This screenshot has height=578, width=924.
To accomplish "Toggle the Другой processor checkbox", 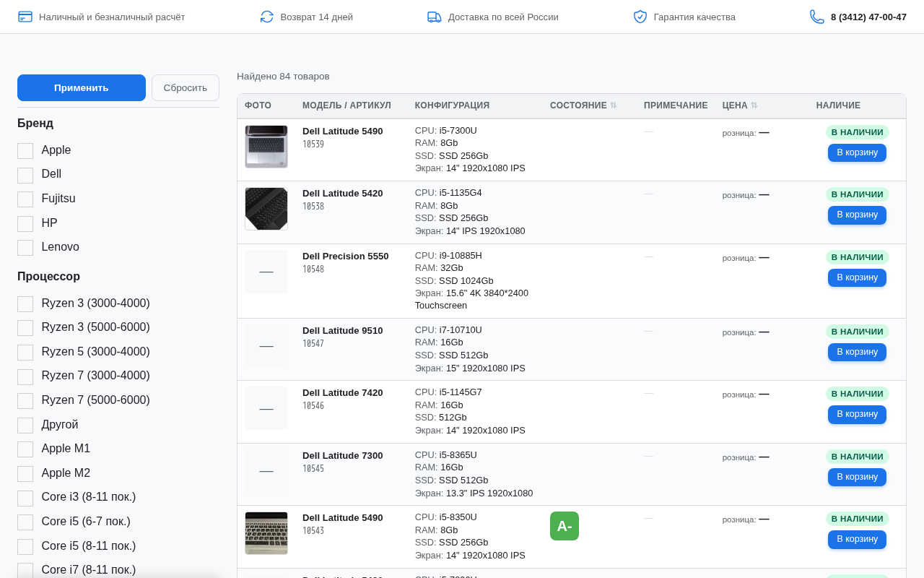I will point(25,426).
